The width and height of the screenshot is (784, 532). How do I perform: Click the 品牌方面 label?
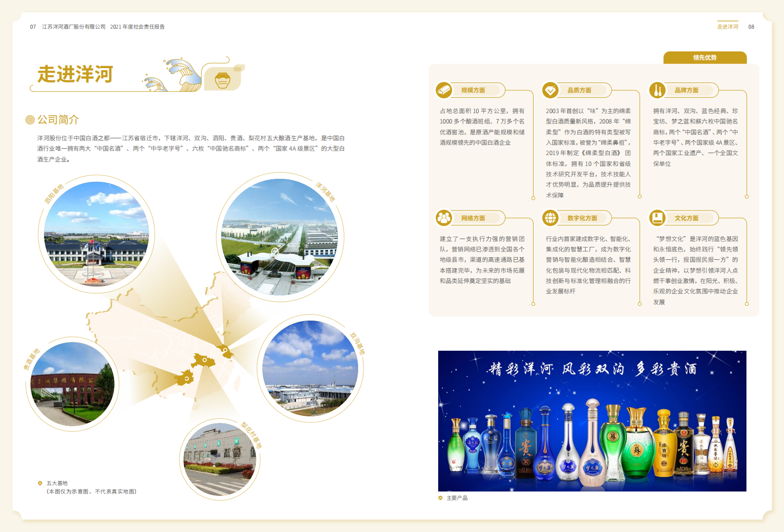pos(687,90)
